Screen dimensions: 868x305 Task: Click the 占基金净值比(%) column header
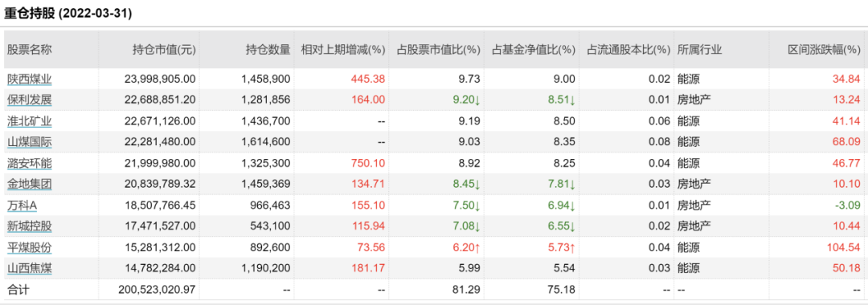coord(534,50)
